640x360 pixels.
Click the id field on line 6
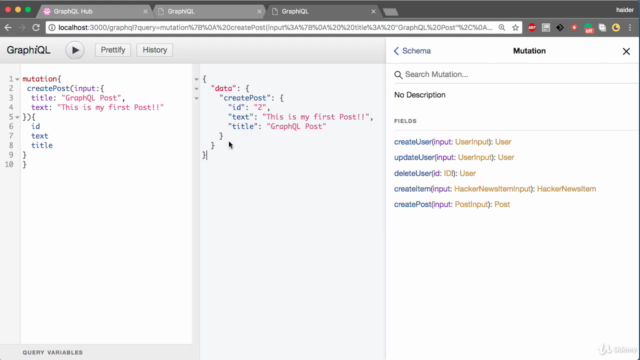tap(36, 127)
